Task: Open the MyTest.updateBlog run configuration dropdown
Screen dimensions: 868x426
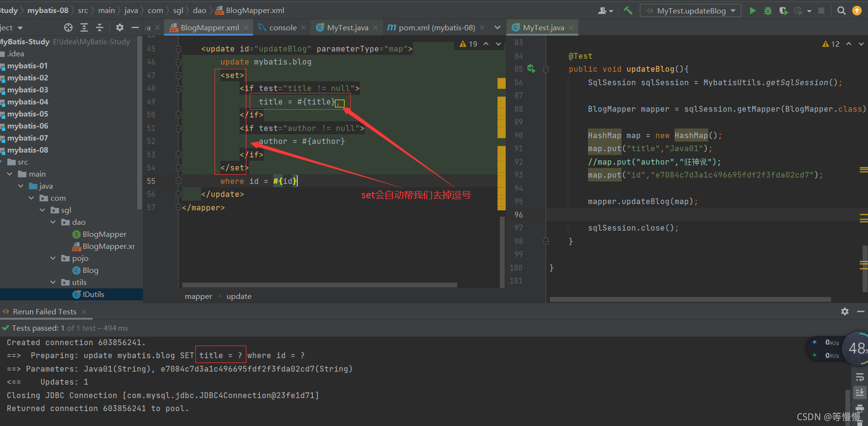Action: (691, 11)
